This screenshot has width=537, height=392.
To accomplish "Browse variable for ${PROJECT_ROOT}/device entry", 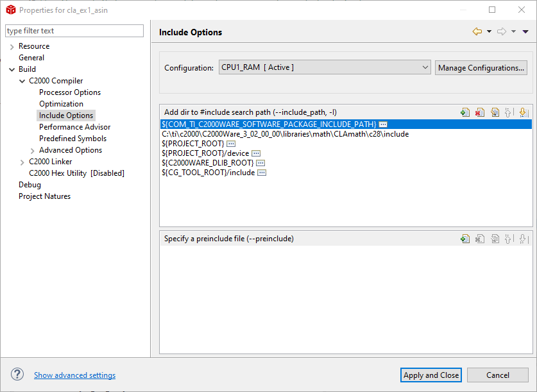I will coord(256,153).
